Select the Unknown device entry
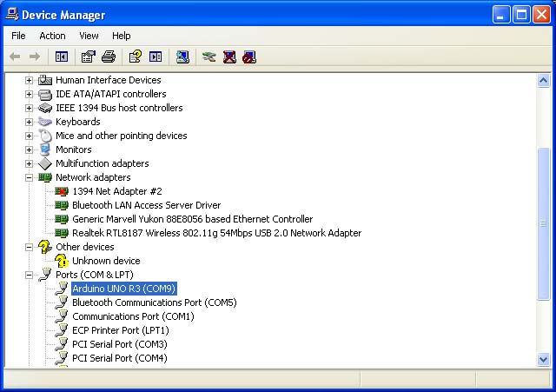The width and height of the screenshot is (556, 392). (106, 261)
